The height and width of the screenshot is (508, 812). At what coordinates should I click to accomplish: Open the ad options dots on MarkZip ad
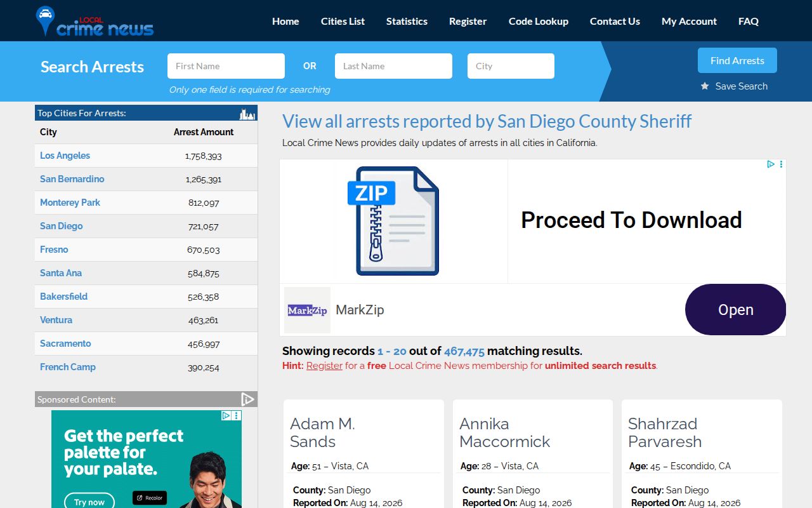781,164
